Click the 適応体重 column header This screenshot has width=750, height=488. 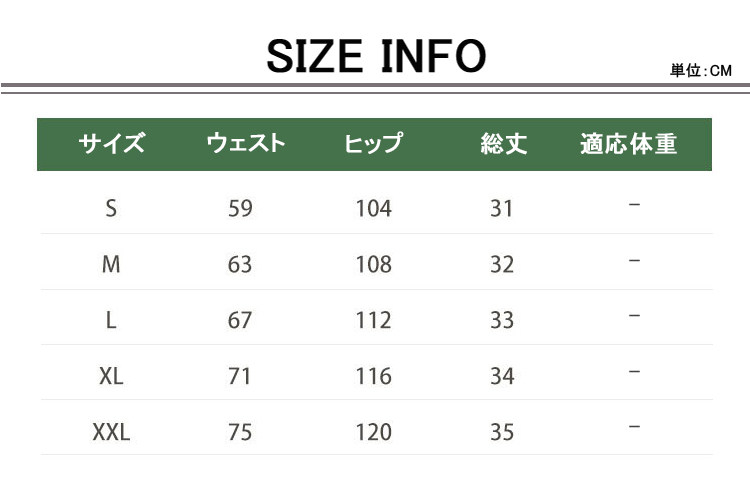[628, 144]
